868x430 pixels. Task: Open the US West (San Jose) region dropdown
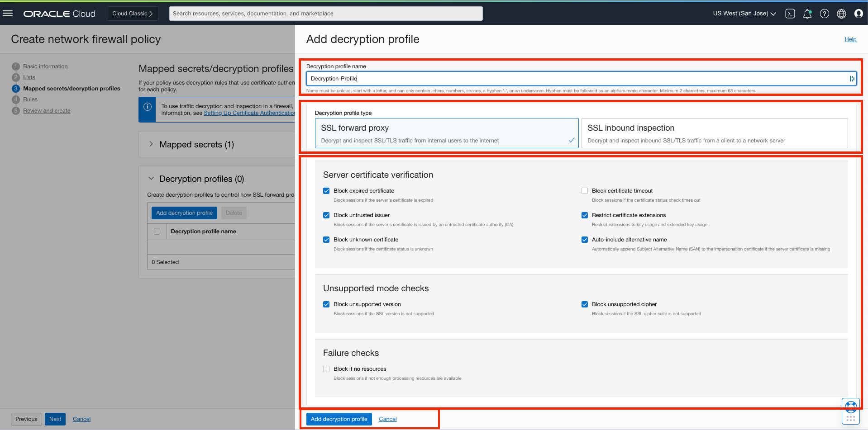(x=744, y=13)
